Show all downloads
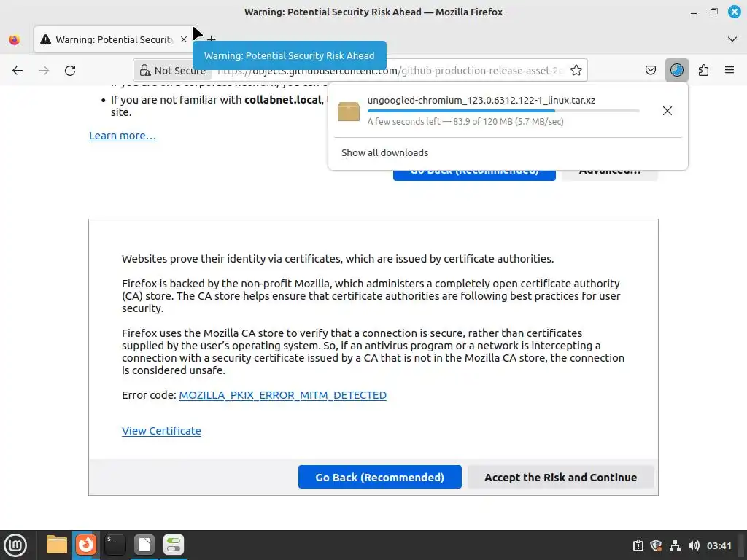The width and height of the screenshot is (747, 560). point(384,153)
